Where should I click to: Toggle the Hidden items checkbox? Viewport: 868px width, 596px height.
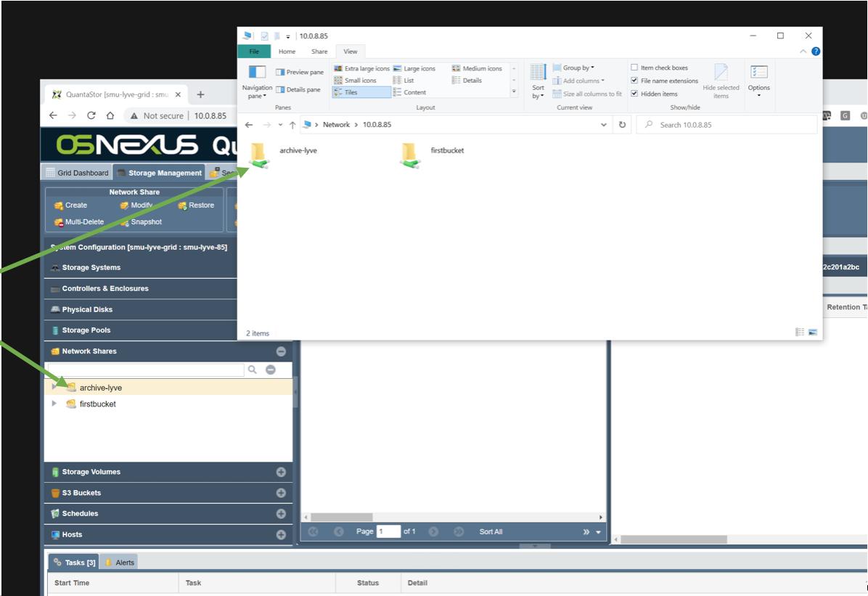pos(635,94)
